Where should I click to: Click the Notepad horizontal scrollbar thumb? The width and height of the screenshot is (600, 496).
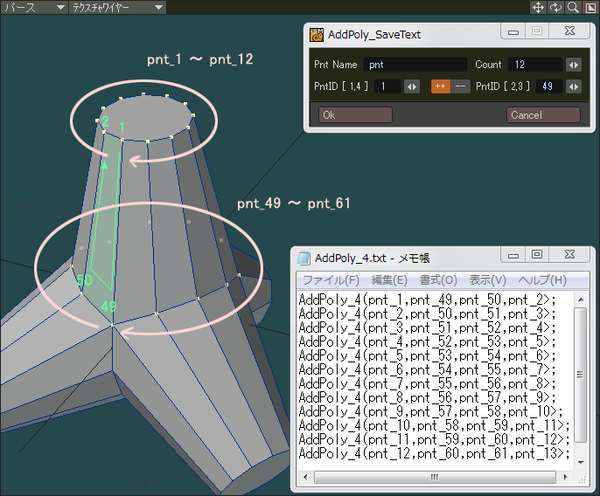tap(434, 477)
